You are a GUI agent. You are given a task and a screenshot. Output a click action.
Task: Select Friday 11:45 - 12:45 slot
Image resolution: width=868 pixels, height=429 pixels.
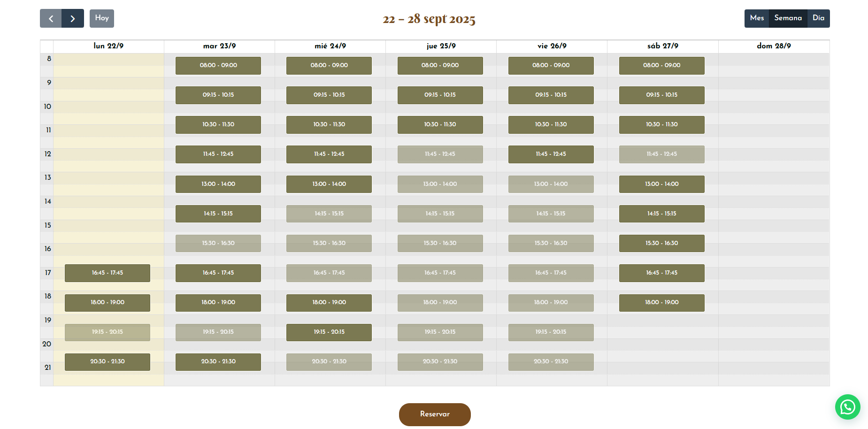click(551, 154)
